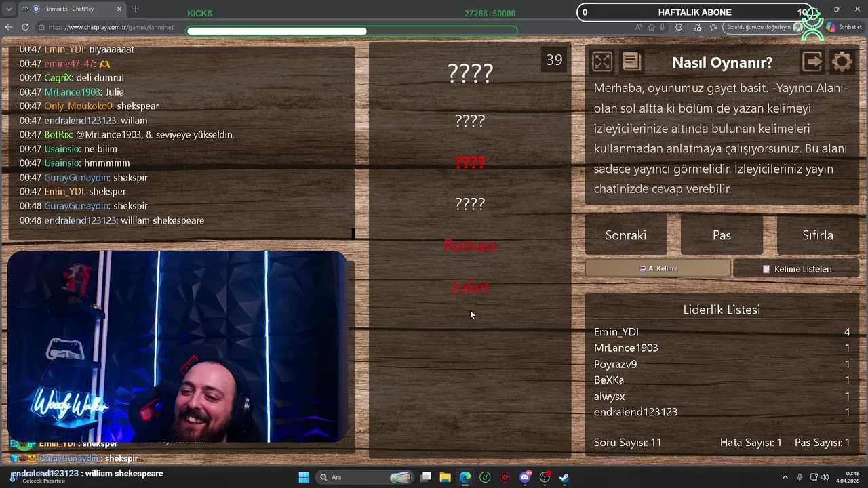Image resolution: width=868 pixels, height=488 pixels.
Task: Click the Soru Sayısı: 11 counter
Action: point(627,443)
